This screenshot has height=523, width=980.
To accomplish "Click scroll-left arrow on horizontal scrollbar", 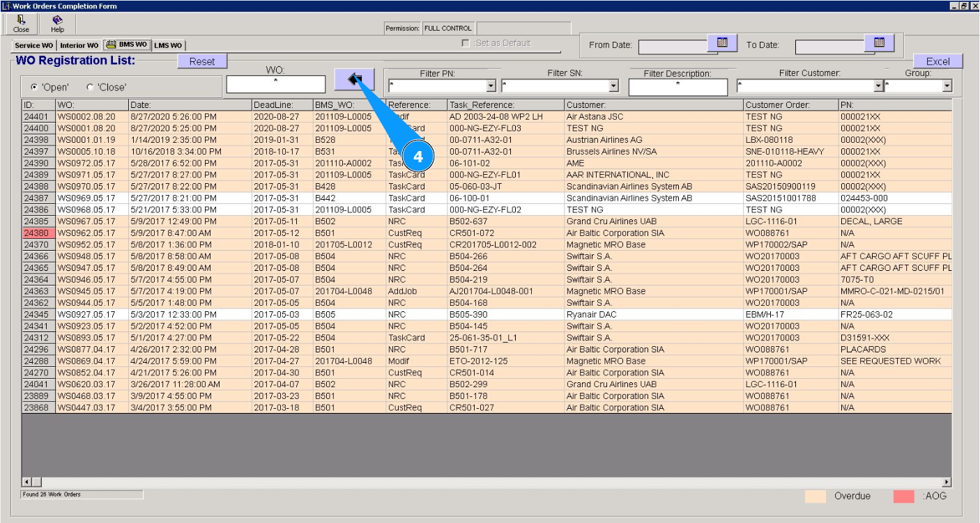I will tap(27, 482).
